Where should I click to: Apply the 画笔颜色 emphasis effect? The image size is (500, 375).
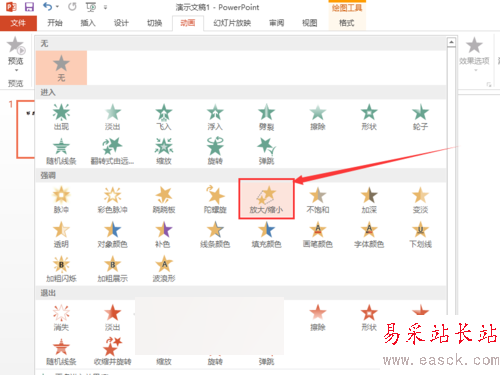[318, 234]
